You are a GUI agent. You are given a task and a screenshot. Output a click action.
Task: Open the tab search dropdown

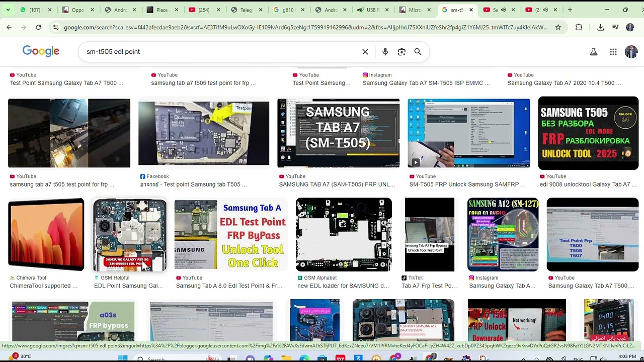tap(8, 10)
